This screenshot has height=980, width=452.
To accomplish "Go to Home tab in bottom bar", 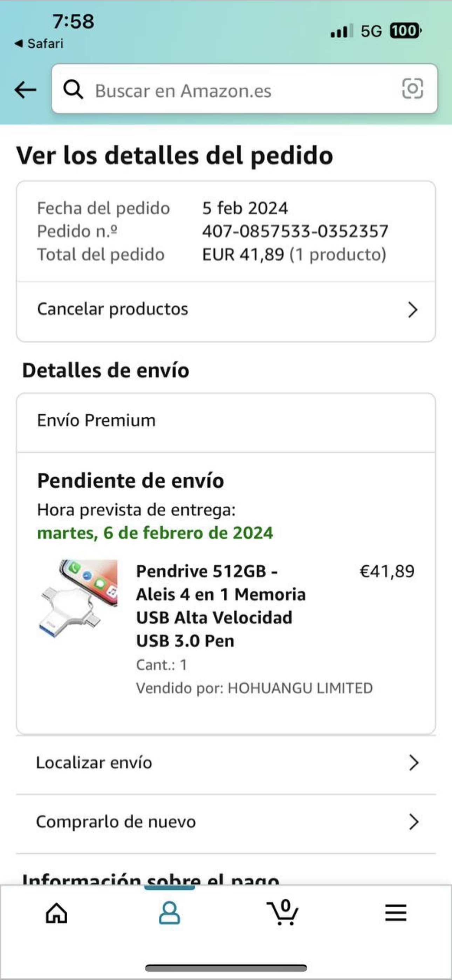I will 57,913.
